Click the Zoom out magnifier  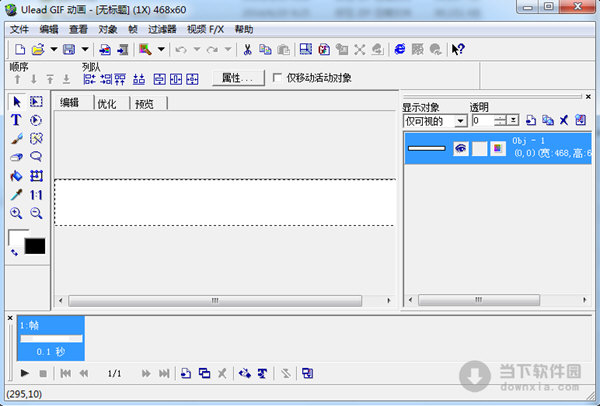[x=36, y=213]
